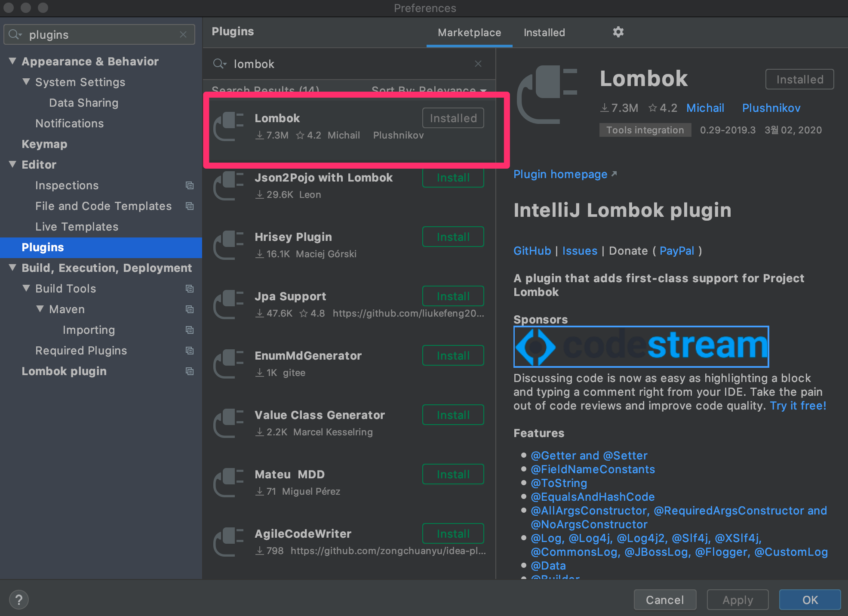848x616 pixels.
Task: Clear the lombok search field
Action: 478,64
